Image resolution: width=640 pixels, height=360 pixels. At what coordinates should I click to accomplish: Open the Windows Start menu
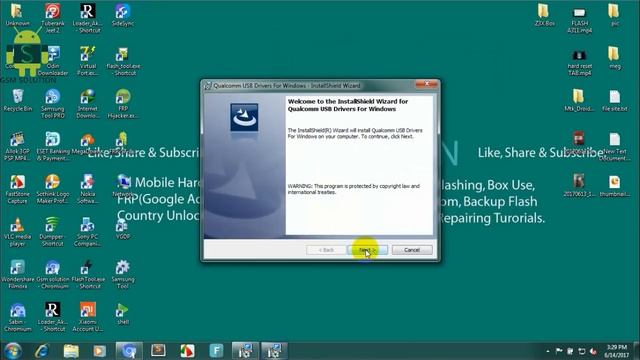tap(13, 351)
